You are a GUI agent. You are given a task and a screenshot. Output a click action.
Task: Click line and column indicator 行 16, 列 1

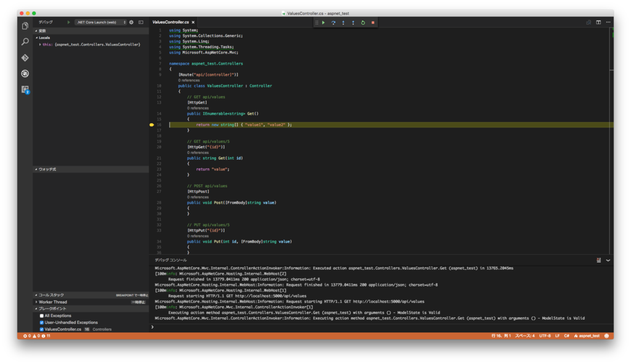coord(501,336)
